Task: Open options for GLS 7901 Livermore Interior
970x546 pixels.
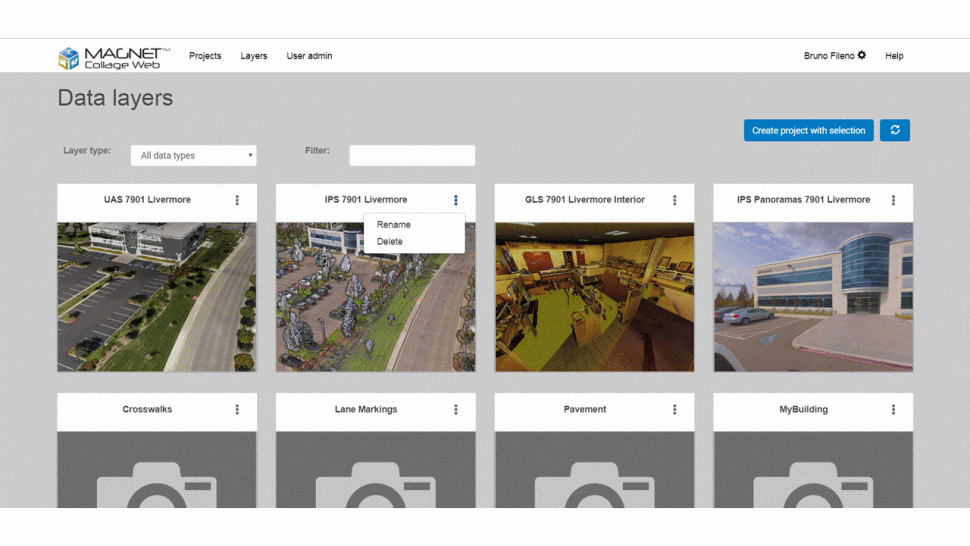Action: tap(674, 200)
